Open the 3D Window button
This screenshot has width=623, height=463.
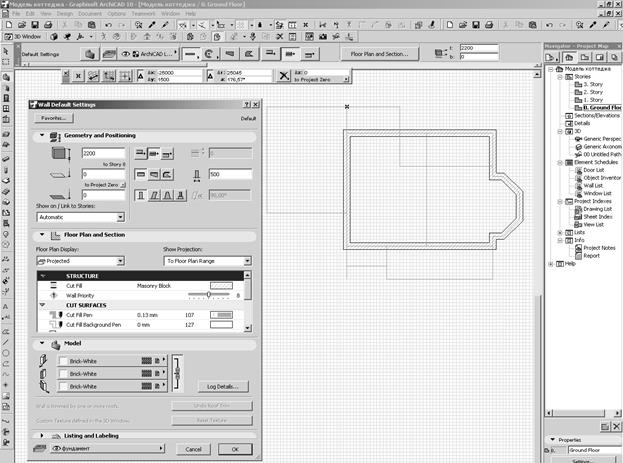coord(22,35)
